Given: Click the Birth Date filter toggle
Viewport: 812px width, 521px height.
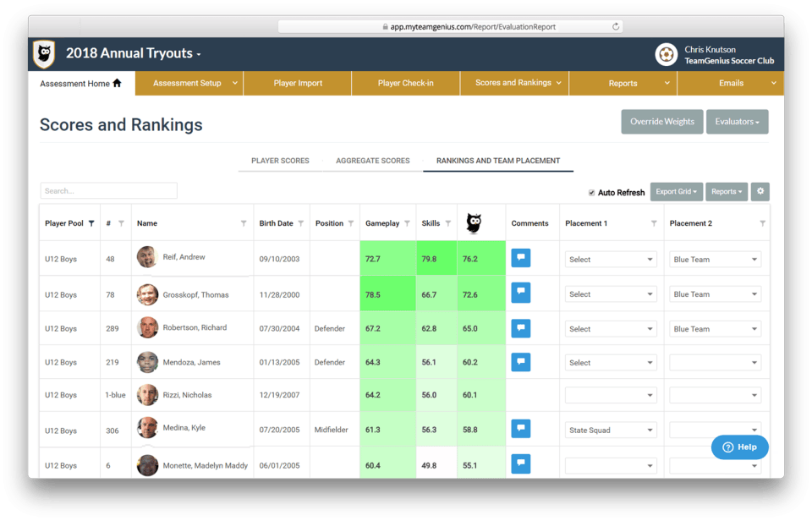Looking at the screenshot, I should pyautogui.click(x=300, y=222).
